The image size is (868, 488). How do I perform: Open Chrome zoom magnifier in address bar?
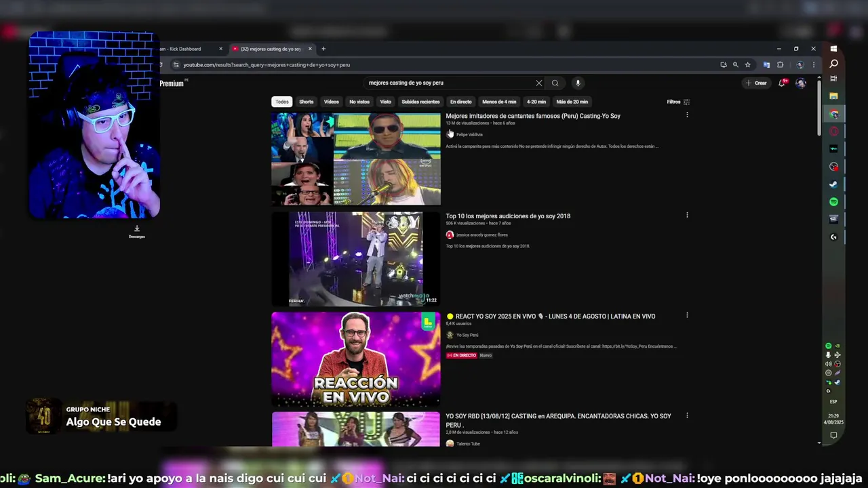[735, 65]
